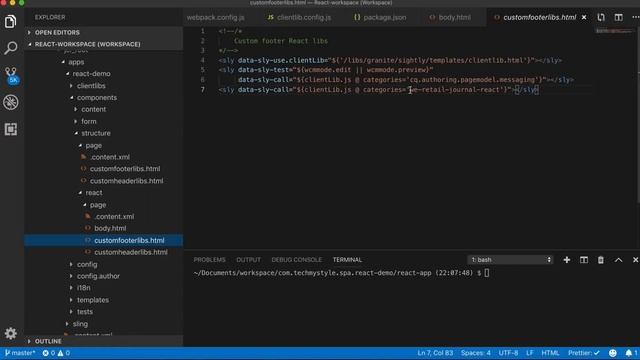The width and height of the screenshot is (640, 360).
Task: Open customheaderlibs.html under structure page
Action: [127, 181]
